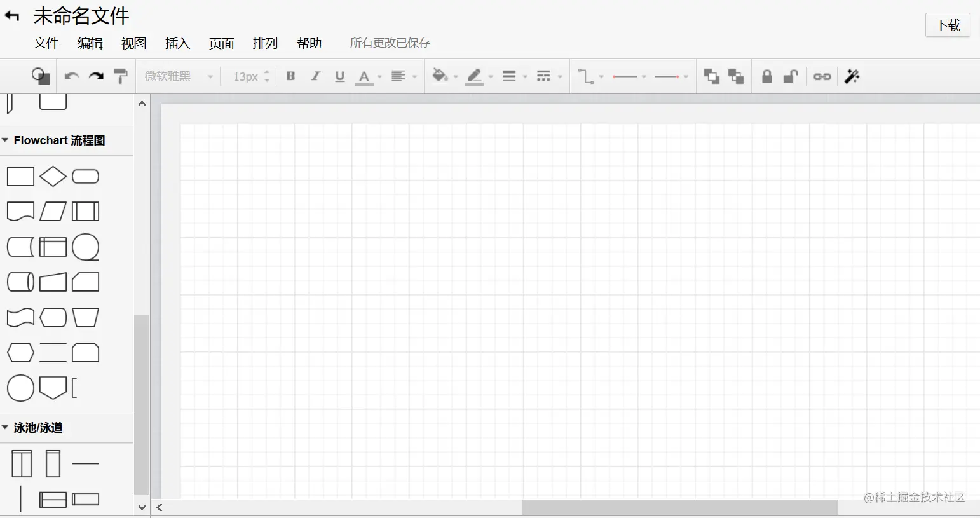Select the horizontal pool shape in 泳池/泳道
980x518 pixels.
(53, 500)
